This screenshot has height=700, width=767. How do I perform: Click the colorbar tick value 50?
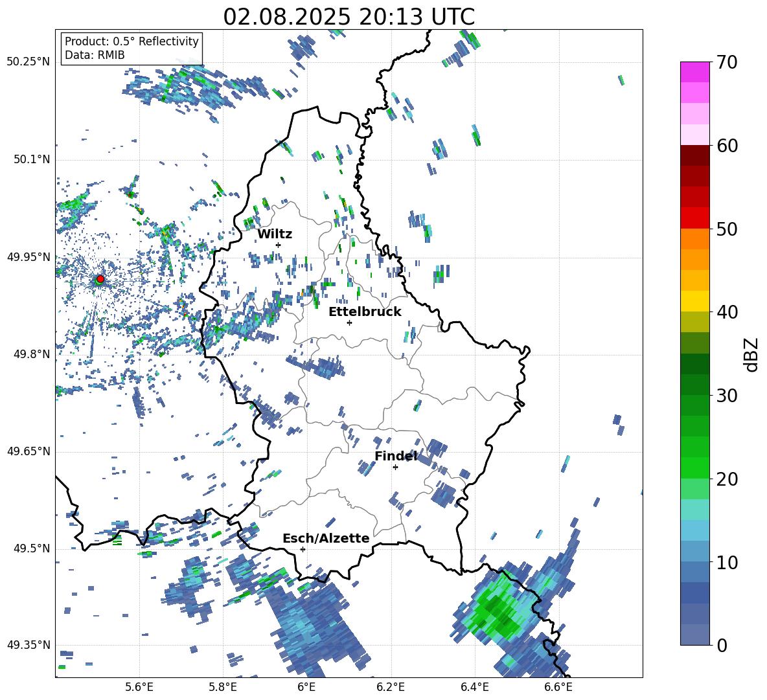pos(727,229)
